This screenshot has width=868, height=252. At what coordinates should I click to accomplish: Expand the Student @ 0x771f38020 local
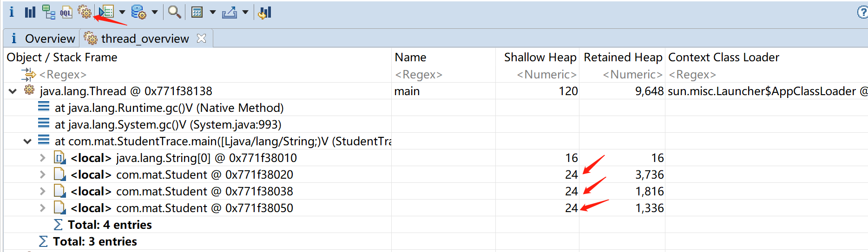coord(43,175)
